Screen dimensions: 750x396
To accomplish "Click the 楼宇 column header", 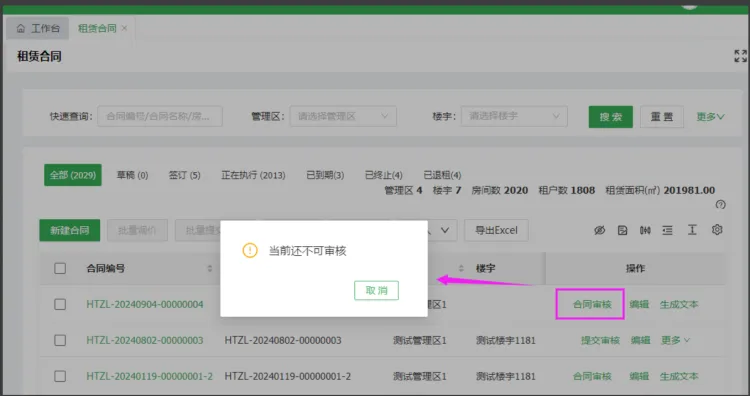I will (485, 268).
